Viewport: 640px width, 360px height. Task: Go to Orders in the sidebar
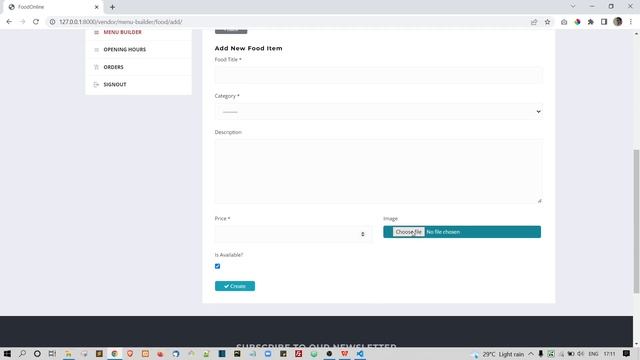click(x=113, y=67)
